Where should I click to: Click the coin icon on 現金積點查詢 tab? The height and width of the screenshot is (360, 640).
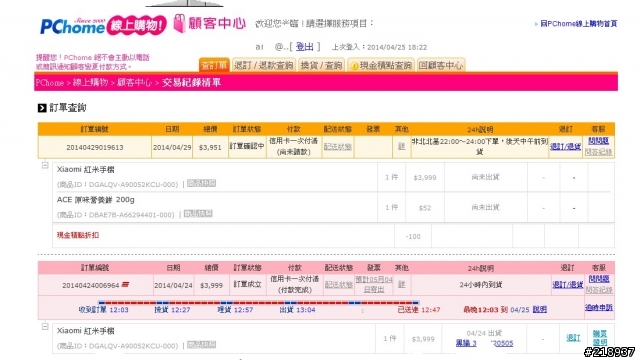354,66
